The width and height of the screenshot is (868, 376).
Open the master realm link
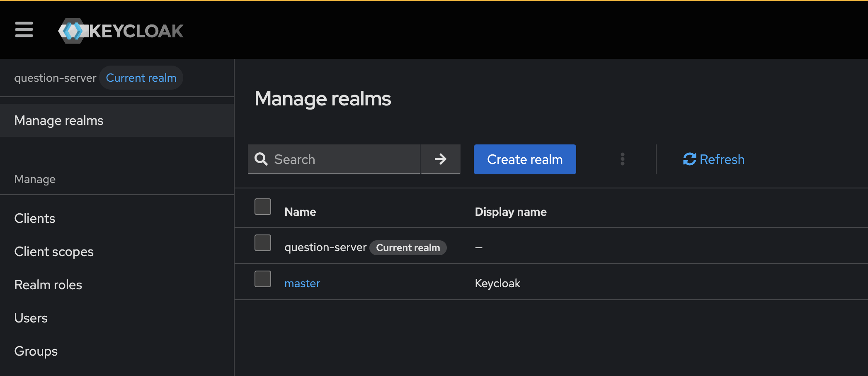click(x=302, y=283)
